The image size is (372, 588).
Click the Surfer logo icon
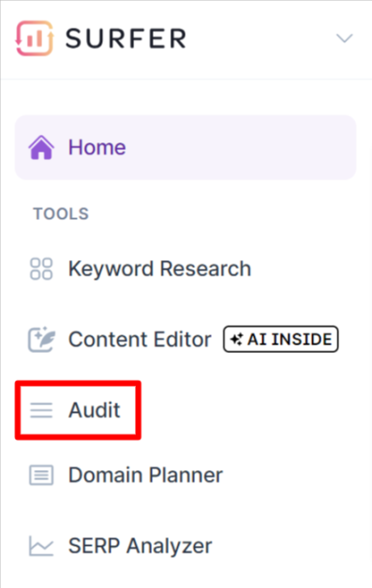35,38
